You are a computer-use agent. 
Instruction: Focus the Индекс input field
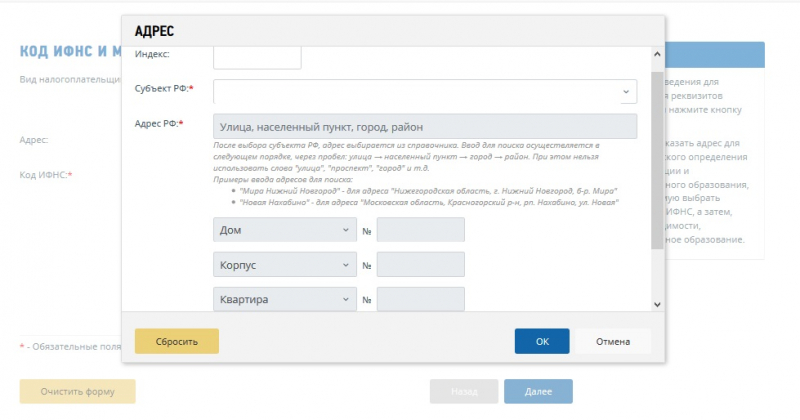[257, 56]
